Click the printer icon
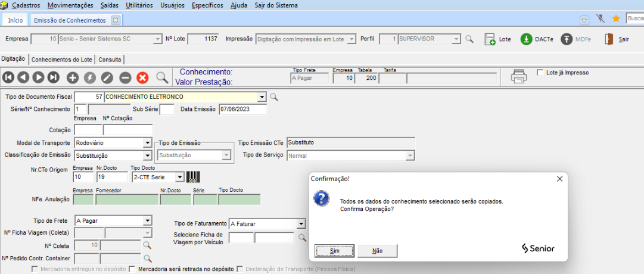 (x=519, y=76)
